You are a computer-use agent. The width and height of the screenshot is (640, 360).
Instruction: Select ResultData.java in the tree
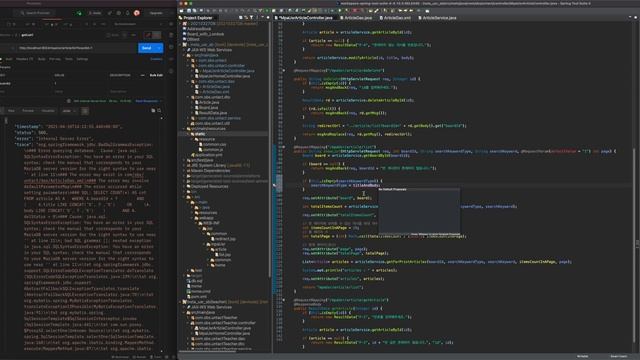pyautogui.click(x=212, y=113)
